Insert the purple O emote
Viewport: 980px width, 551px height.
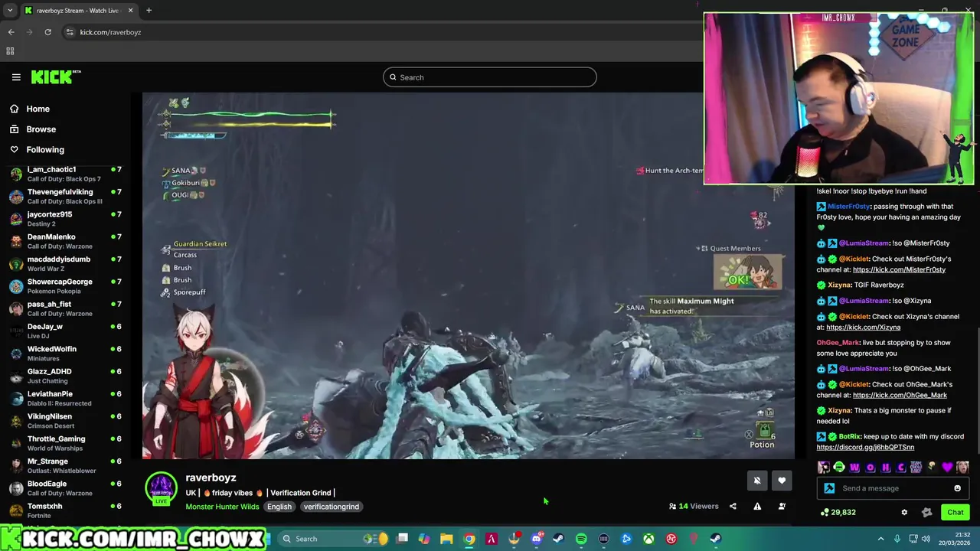[870, 467]
